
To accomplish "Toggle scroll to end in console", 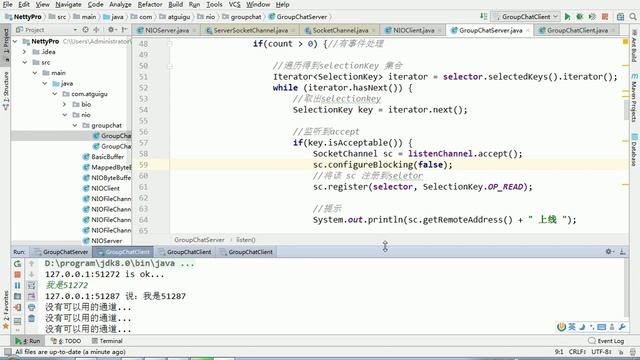I will 31,296.
